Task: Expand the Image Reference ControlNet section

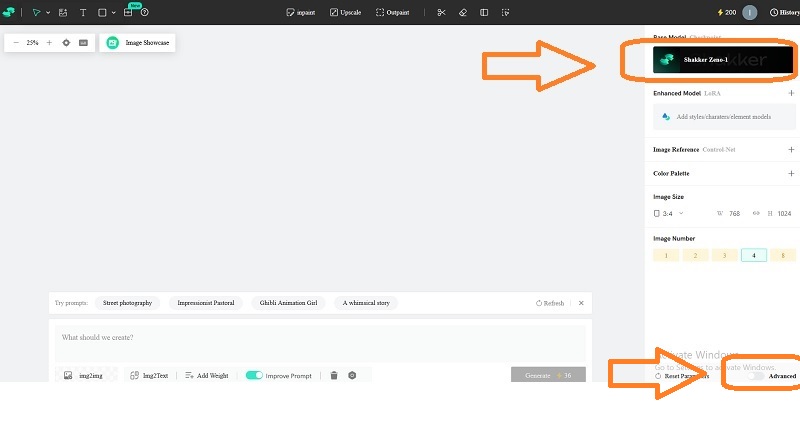Action: pyautogui.click(x=791, y=149)
